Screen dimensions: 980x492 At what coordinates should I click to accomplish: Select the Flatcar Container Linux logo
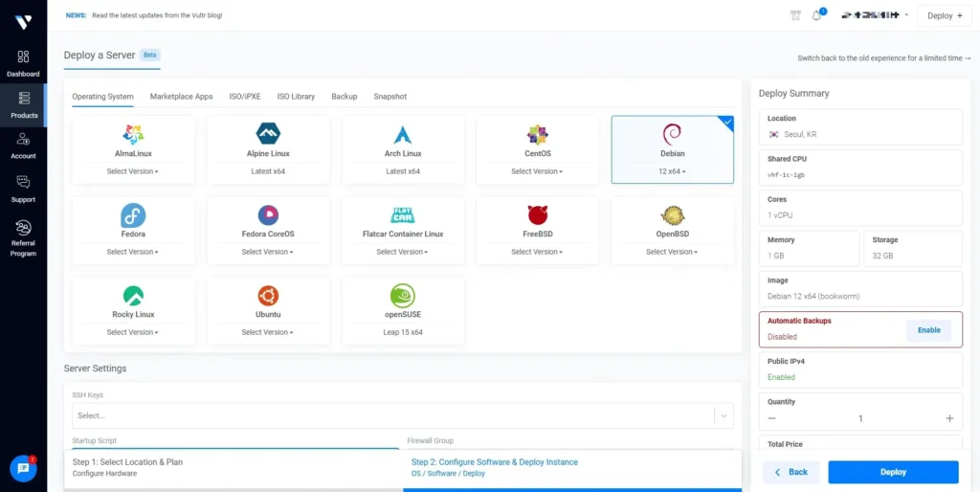[x=403, y=215]
